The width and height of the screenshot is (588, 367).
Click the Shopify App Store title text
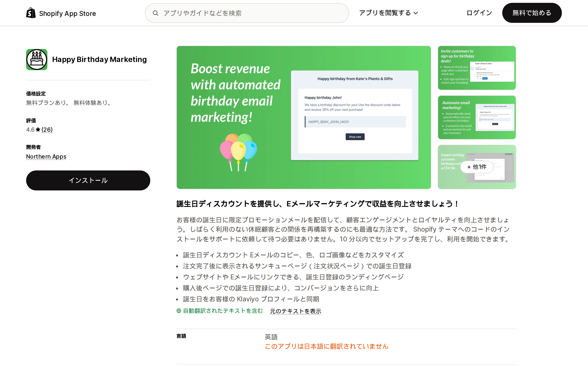(68, 13)
